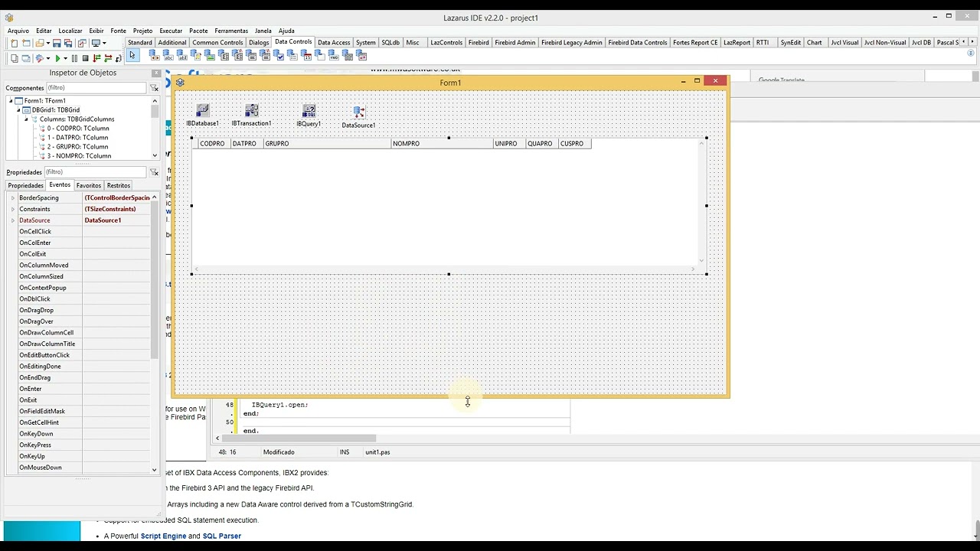The width and height of the screenshot is (980, 551).
Task: Pick the TDBListBox component icon
Action: pyautogui.click(x=224, y=55)
